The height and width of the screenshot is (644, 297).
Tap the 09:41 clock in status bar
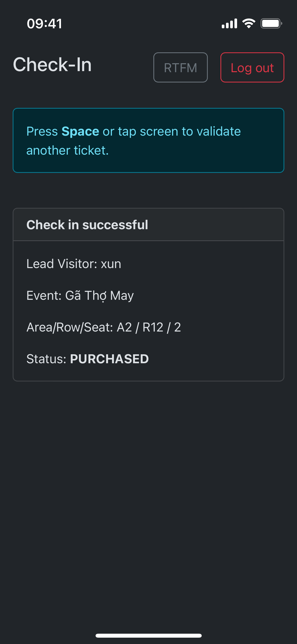(x=44, y=24)
